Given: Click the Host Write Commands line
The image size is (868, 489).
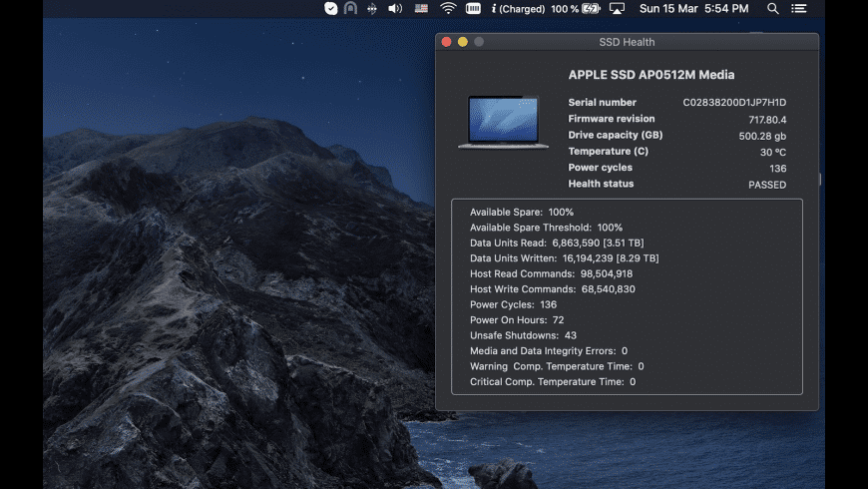Looking at the screenshot, I should (x=553, y=289).
